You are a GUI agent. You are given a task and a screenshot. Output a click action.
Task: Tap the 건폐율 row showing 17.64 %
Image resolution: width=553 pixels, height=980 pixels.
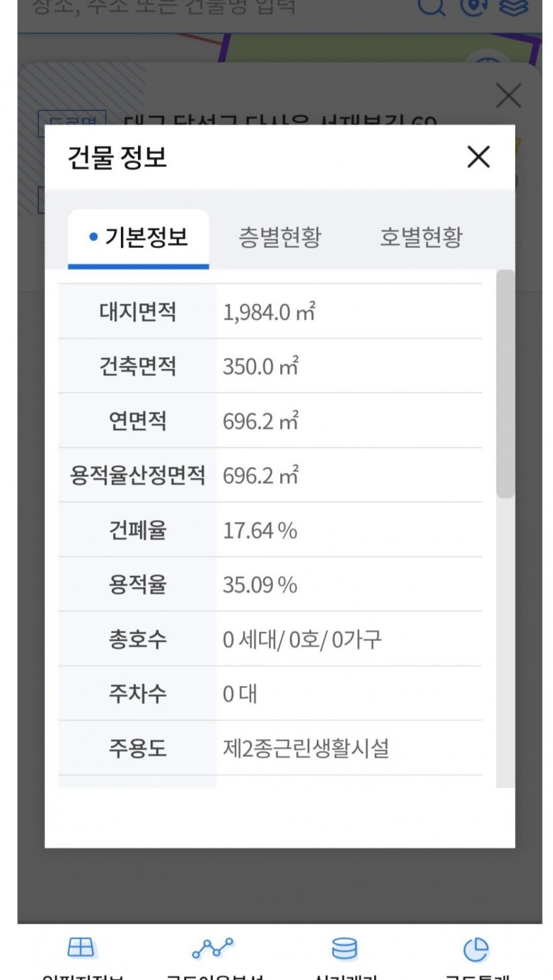click(260, 530)
